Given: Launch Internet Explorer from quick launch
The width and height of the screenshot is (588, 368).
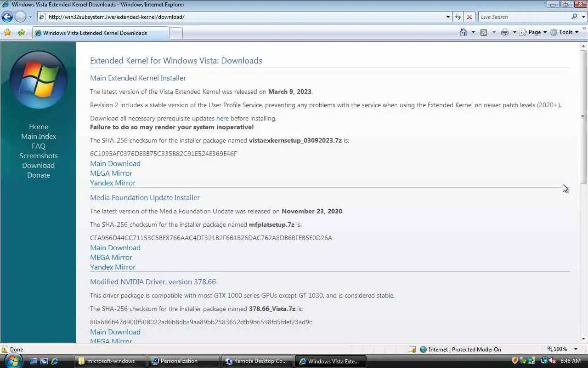Looking at the screenshot, I should tap(55, 362).
